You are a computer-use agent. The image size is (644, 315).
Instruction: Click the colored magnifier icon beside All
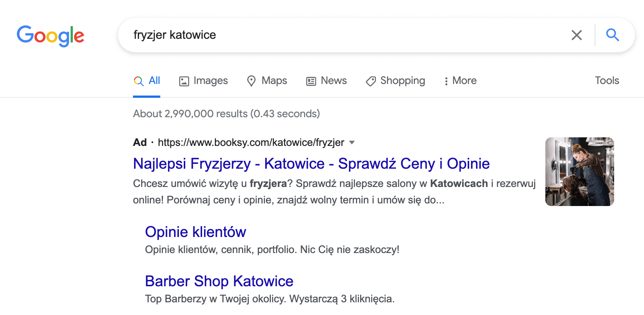pos(138,81)
